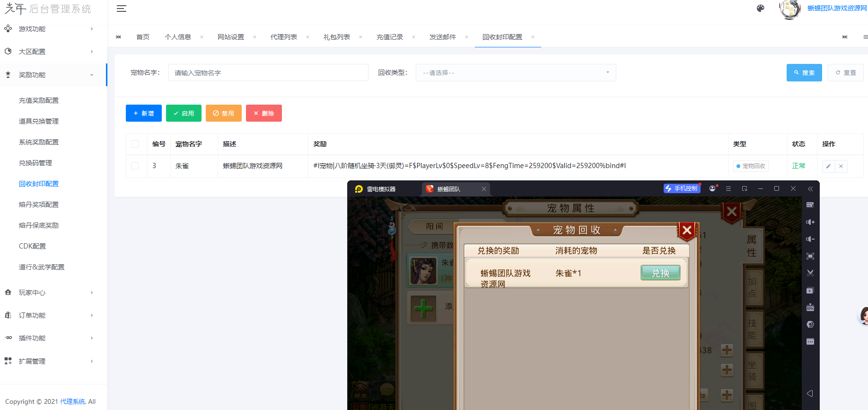The image size is (868, 410).
Task: Tick the checkbox for row 3 朱雀
Action: 135,166
